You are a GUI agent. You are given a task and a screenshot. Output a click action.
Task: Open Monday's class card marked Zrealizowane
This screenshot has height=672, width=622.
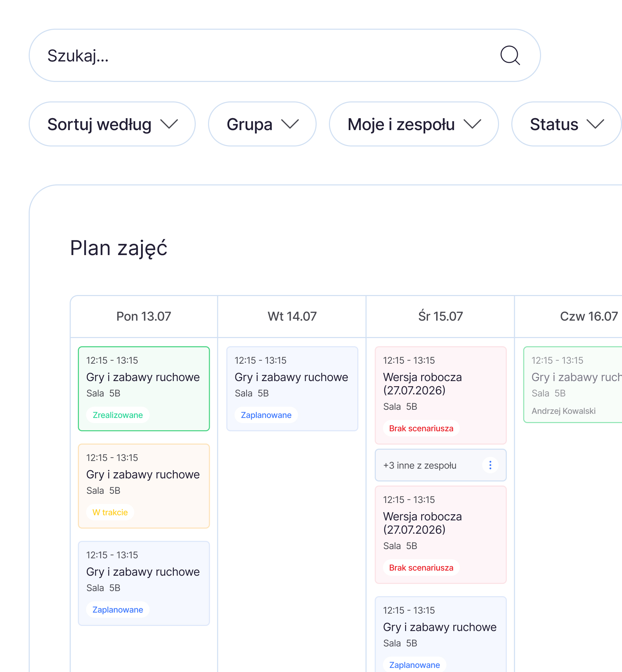coord(144,389)
